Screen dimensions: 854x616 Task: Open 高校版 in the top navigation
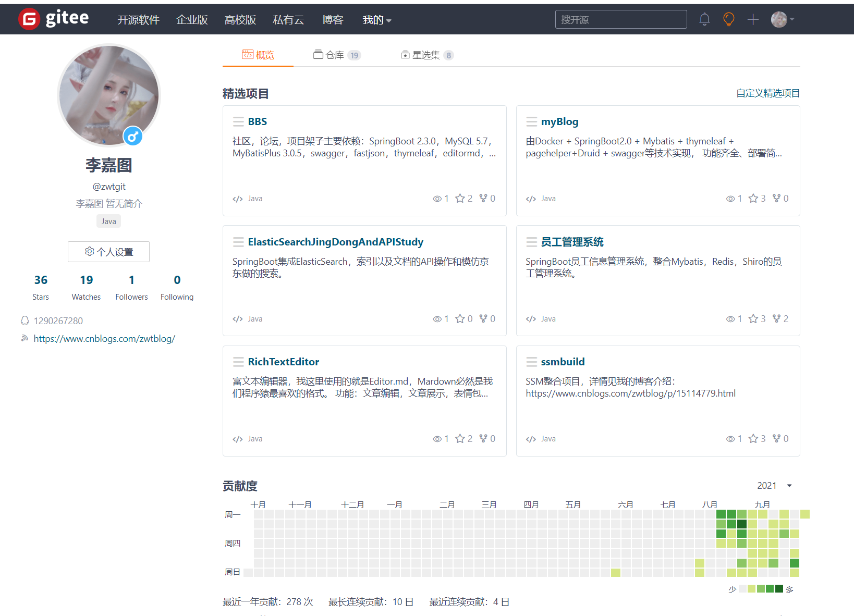tap(240, 20)
